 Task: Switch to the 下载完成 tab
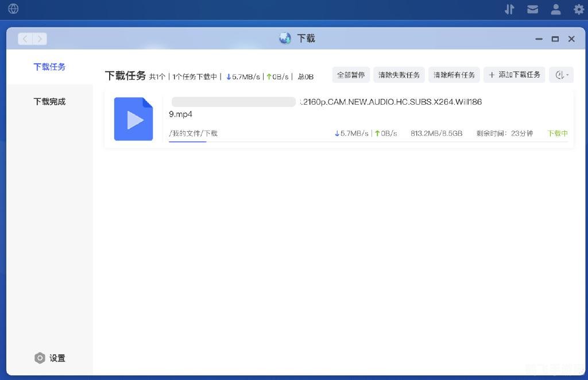[49, 102]
